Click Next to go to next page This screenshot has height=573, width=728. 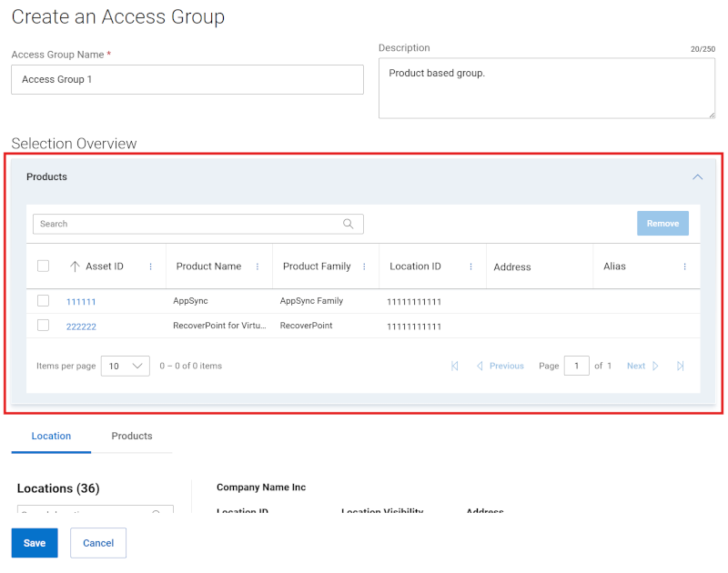point(636,366)
